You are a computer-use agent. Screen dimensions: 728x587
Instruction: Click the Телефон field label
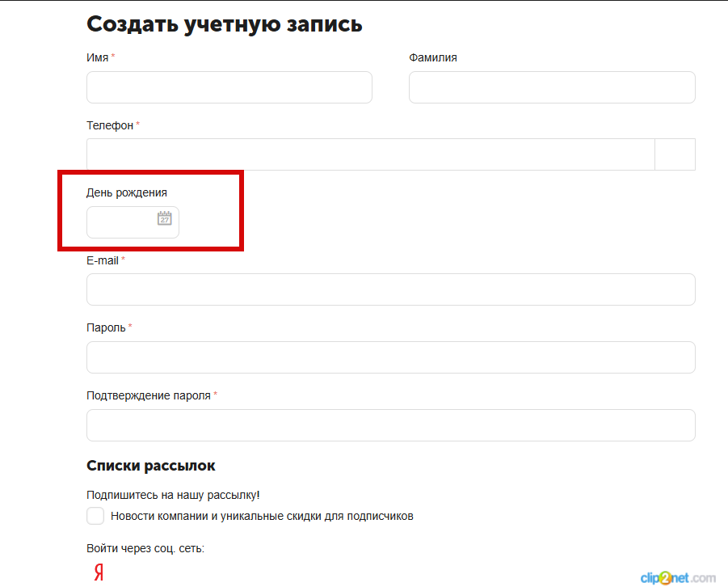(109, 125)
